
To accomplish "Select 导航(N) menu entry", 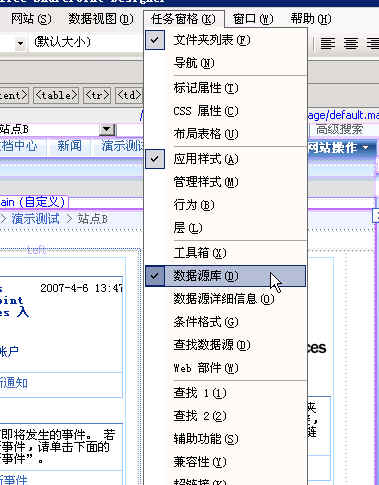I will tap(226, 63).
